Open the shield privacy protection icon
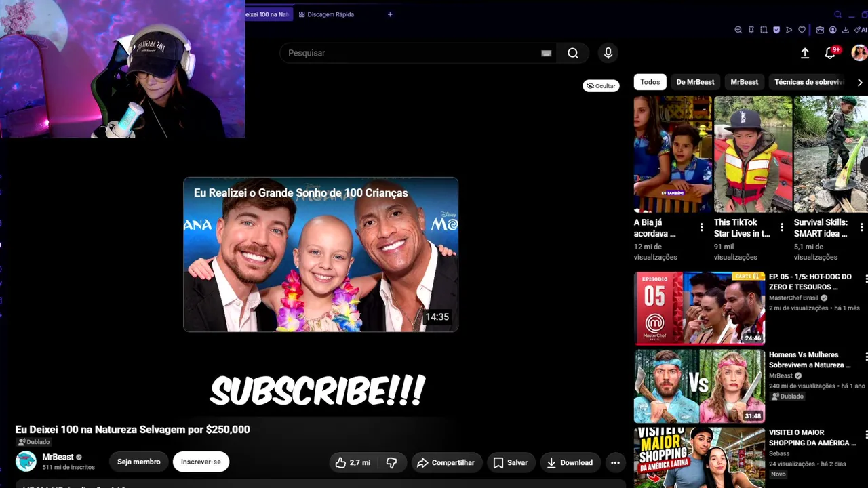The image size is (868, 488). (x=776, y=30)
